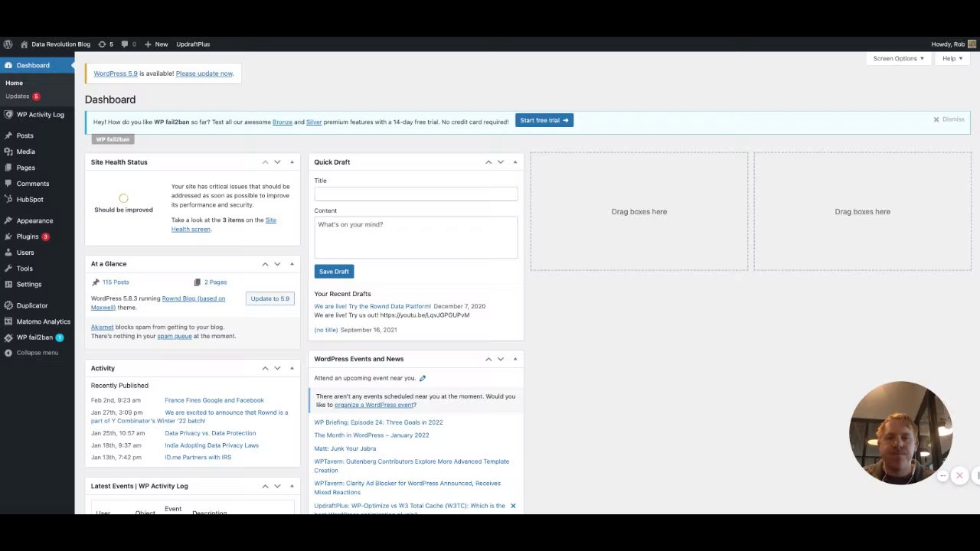The image size is (980, 551).
Task: Collapse the Site Health Status panel
Action: point(292,162)
